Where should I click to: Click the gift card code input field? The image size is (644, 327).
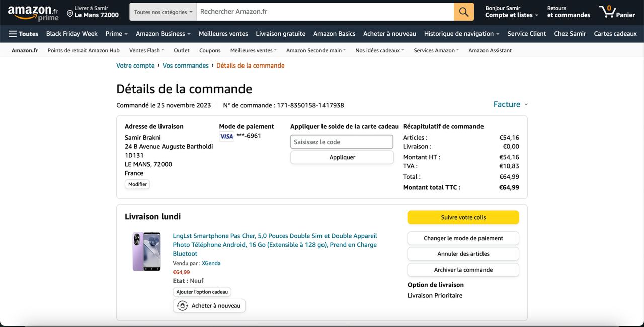(x=342, y=142)
